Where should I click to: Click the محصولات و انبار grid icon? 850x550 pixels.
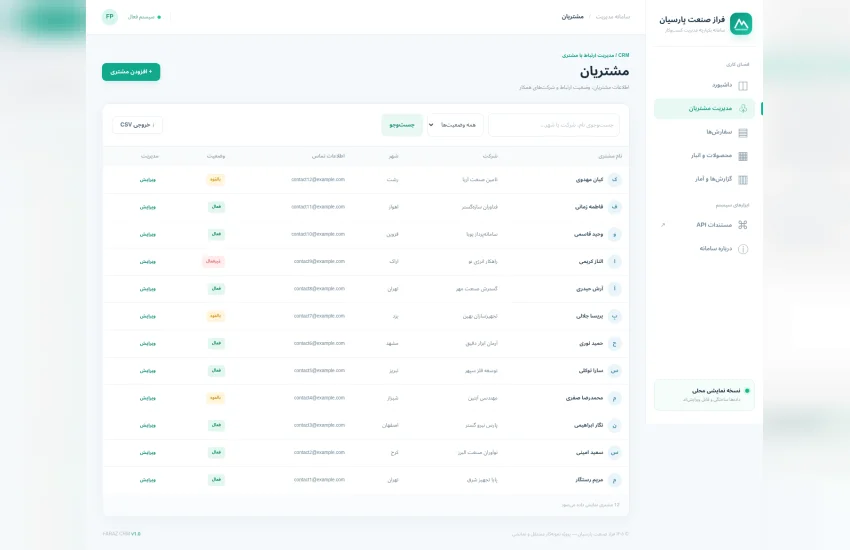tap(743, 156)
